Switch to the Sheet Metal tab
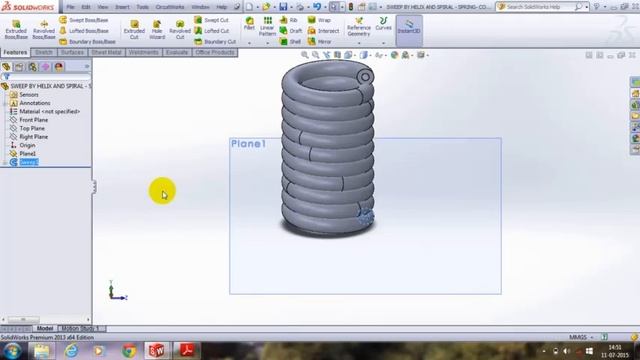This screenshot has height=360, width=640. 106,52
